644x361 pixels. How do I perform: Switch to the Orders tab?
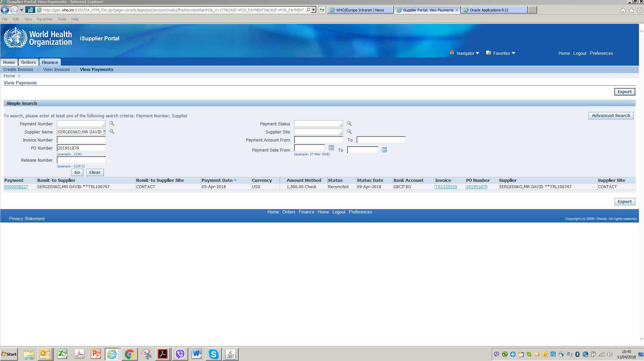[28, 62]
